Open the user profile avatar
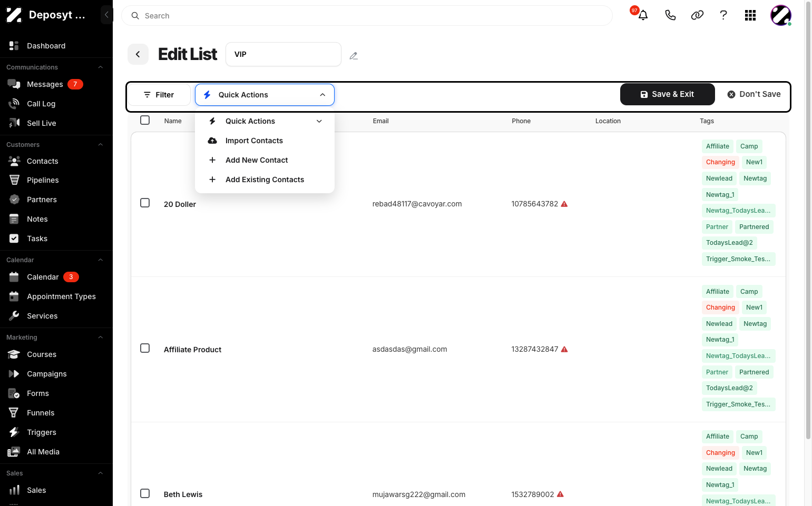 tap(781, 15)
